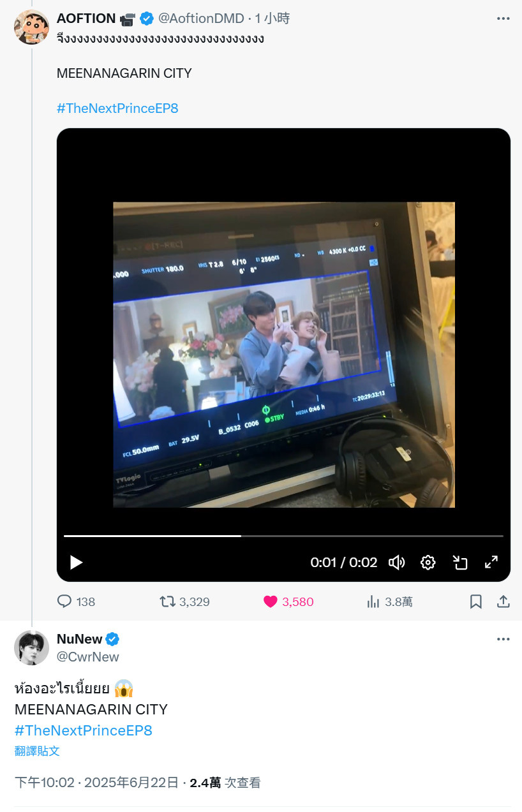Expand video to fullscreen

pyautogui.click(x=491, y=562)
